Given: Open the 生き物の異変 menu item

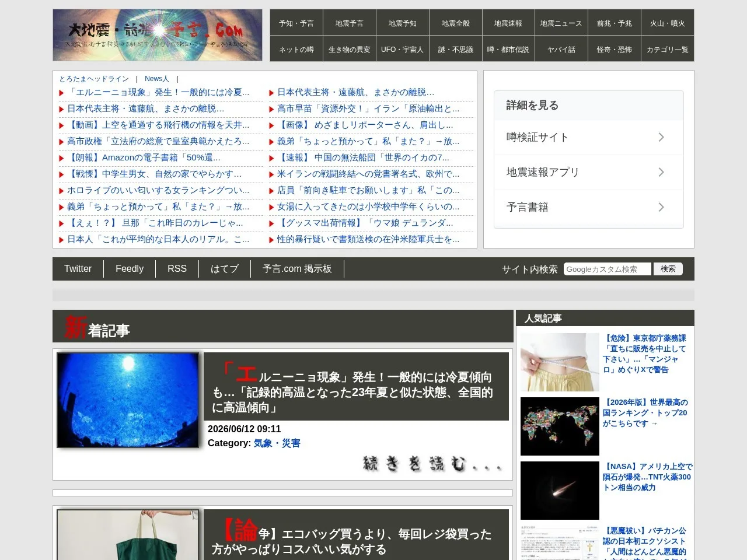Looking at the screenshot, I should pyautogui.click(x=350, y=50).
